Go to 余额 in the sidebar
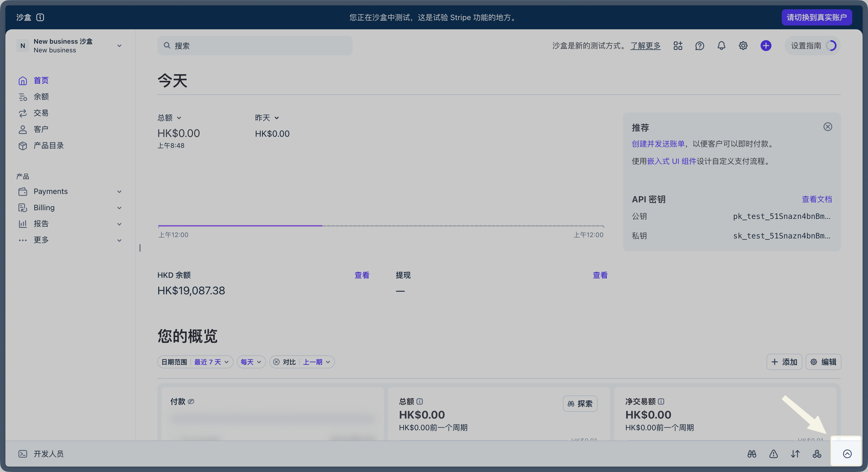 [41, 97]
